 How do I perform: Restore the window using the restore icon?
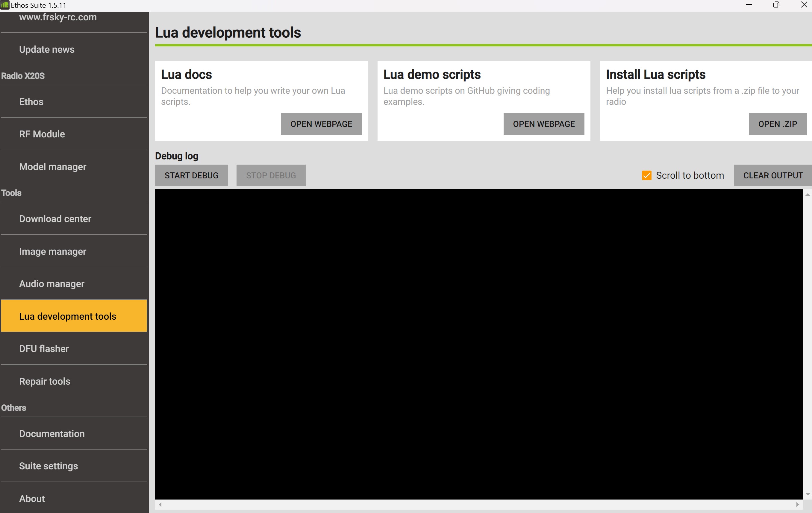point(776,5)
